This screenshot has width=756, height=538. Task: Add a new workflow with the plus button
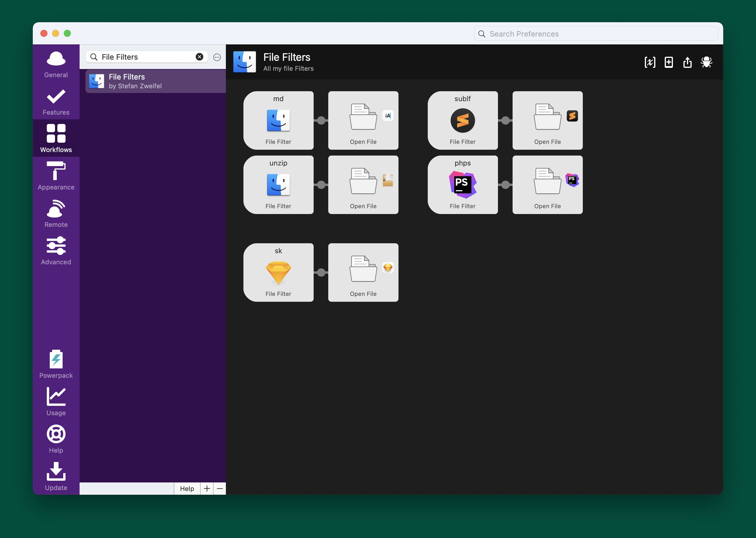[207, 489]
